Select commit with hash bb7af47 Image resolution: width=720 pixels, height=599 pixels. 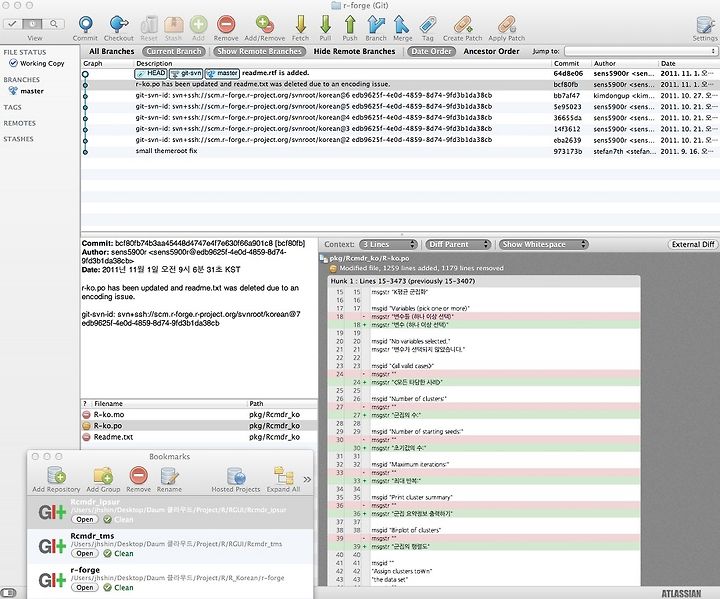(400, 96)
